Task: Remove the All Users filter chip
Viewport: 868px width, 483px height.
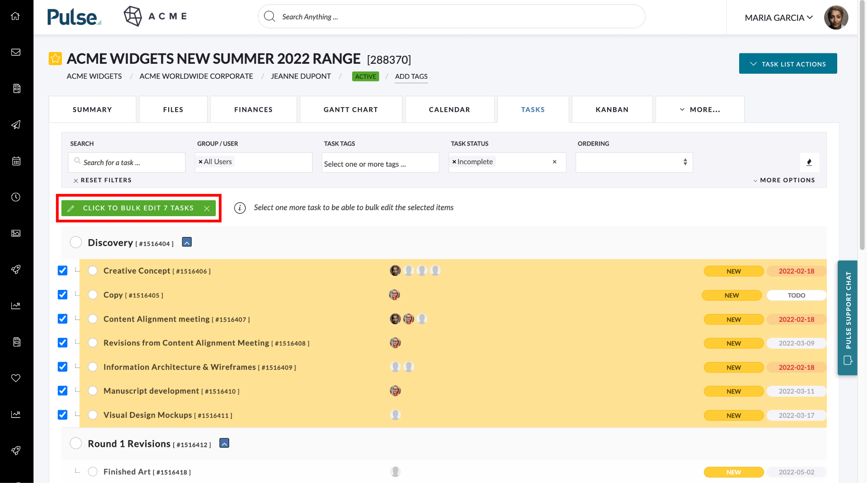Action: [201, 162]
